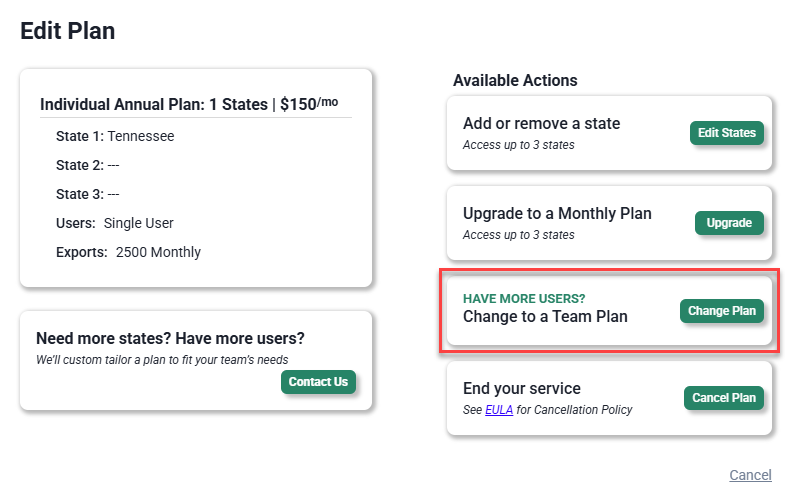Screen dimensions: 793x501
Task: Click the 'Change to a Team Plan' text
Action: tap(545, 316)
